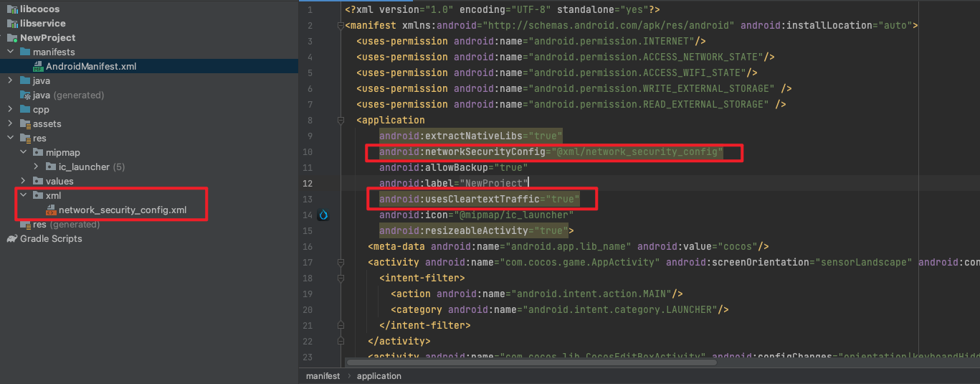Viewport: 980px width, 384px height.
Task: Select libcocos module in project tree
Action: coord(40,9)
